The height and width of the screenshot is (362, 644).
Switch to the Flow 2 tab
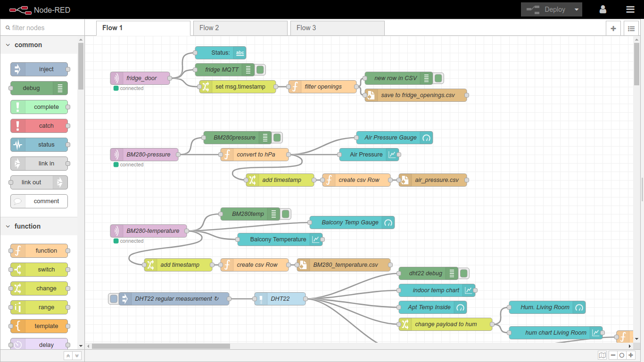click(x=240, y=28)
